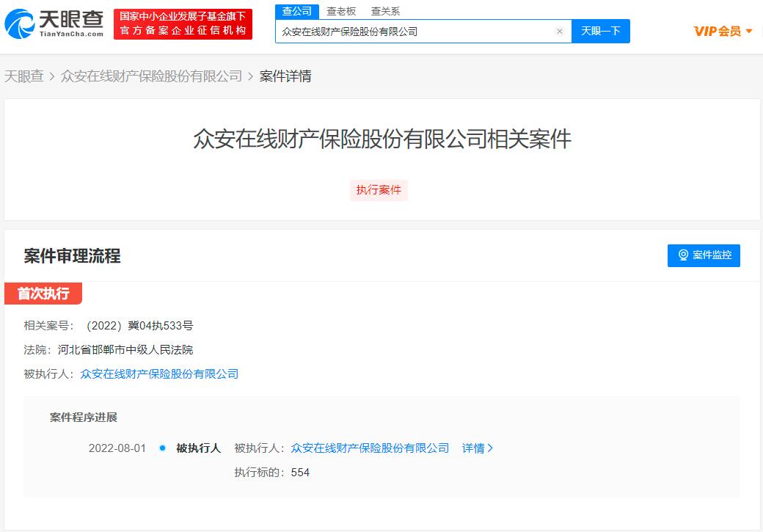763x532 pixels.
Task: Switch to the 查关系 tab
Action: (385, 11)
